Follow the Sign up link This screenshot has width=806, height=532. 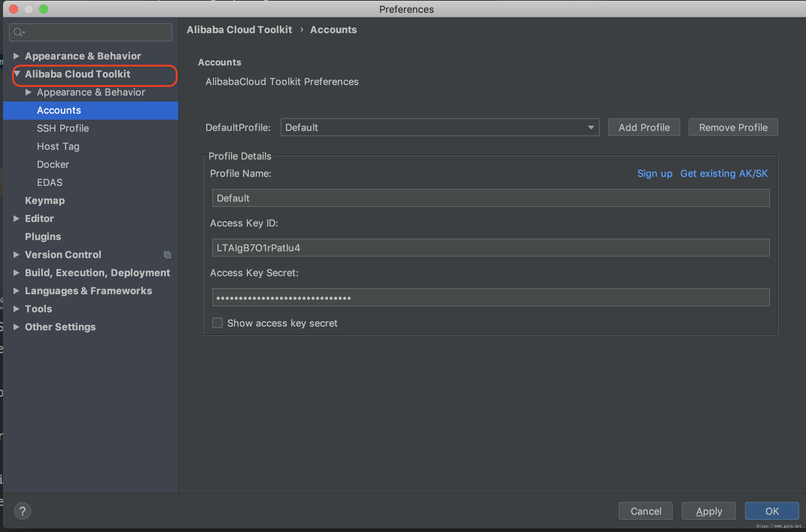tap(655, 173)
